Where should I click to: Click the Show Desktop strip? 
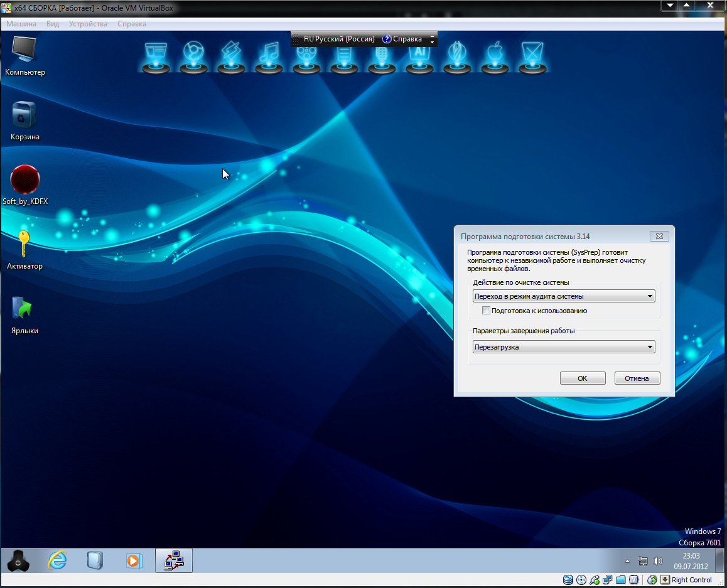[720, 560]
